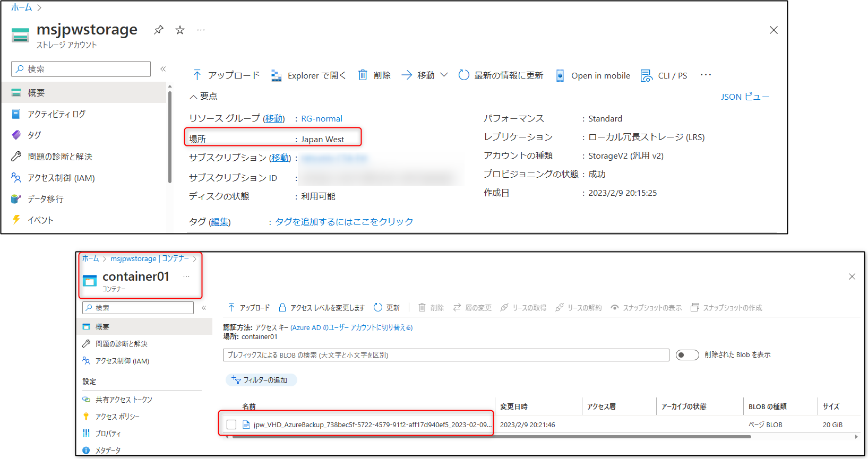Switch authentication to Azure AD user account

click(x=351, y=327)
